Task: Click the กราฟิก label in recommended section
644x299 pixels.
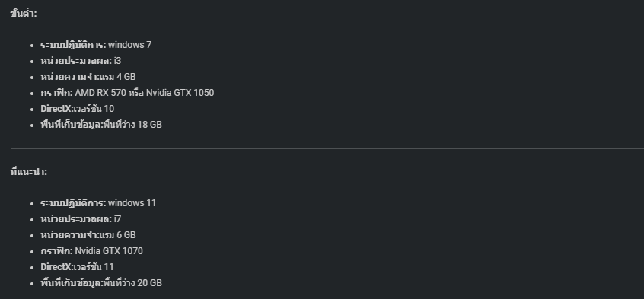Action: (56, 251)
